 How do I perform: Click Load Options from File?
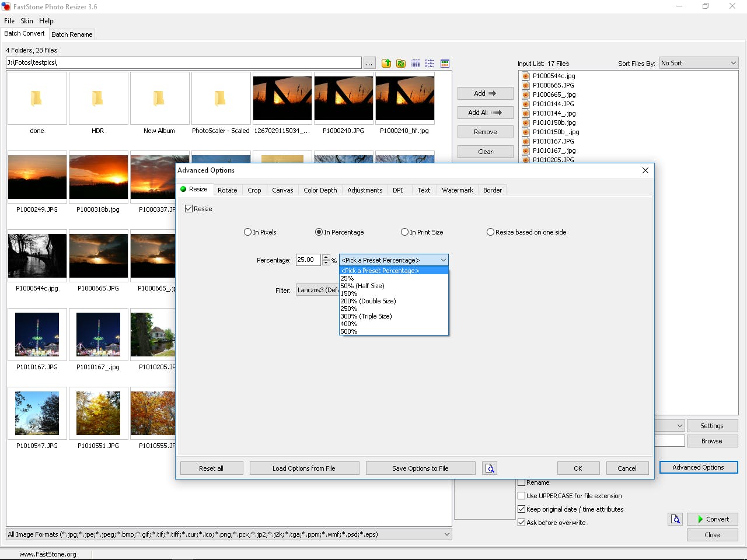[304, 468]
